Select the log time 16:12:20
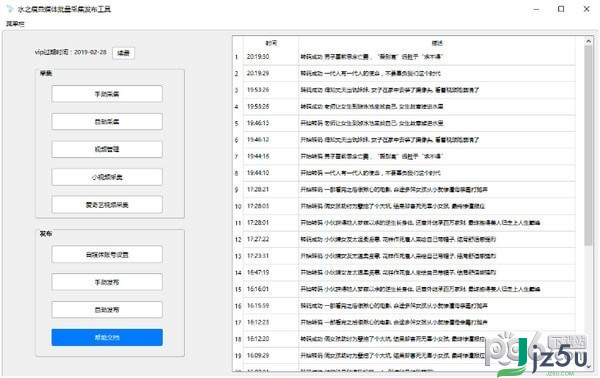Image resolution: width=600 pixels, height=378 pixels. pyautogui.click(x=258, y=339)
